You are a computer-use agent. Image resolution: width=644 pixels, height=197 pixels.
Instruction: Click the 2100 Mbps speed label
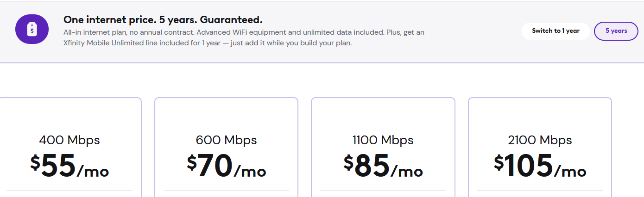point(540,140)
